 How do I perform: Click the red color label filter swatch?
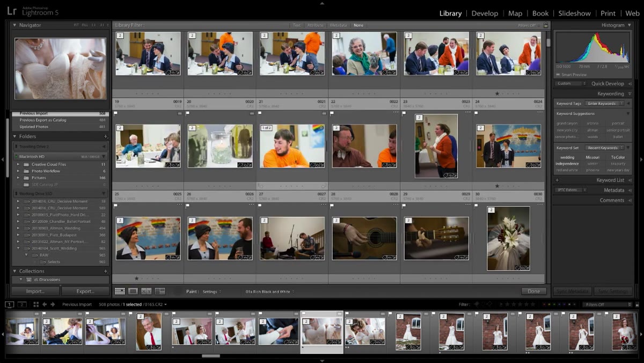pos(544,304)
